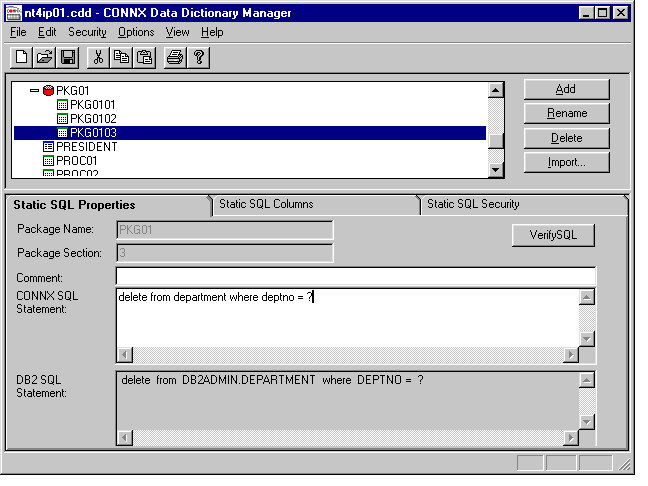Viewport: 648px width, 486px height.
Task: Click CONNX SQL Statement scroll right arrow
Action: [x=571, y=355]
